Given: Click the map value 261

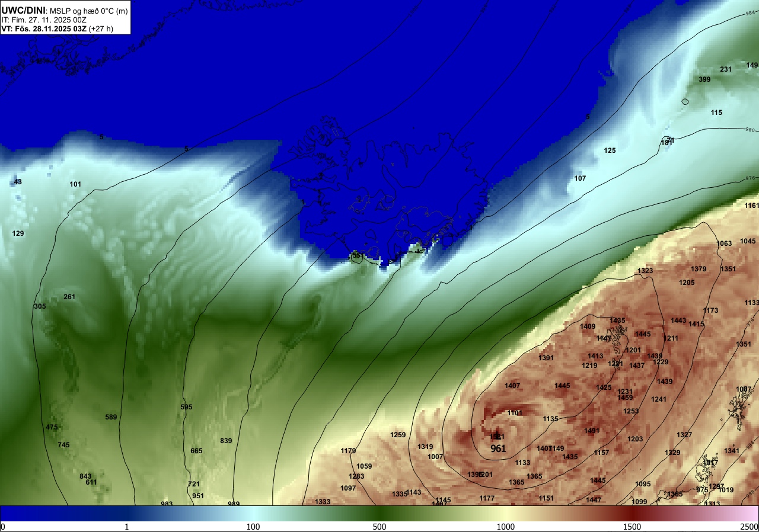Looking at the screenshot, I should click(x=69, y=297).
